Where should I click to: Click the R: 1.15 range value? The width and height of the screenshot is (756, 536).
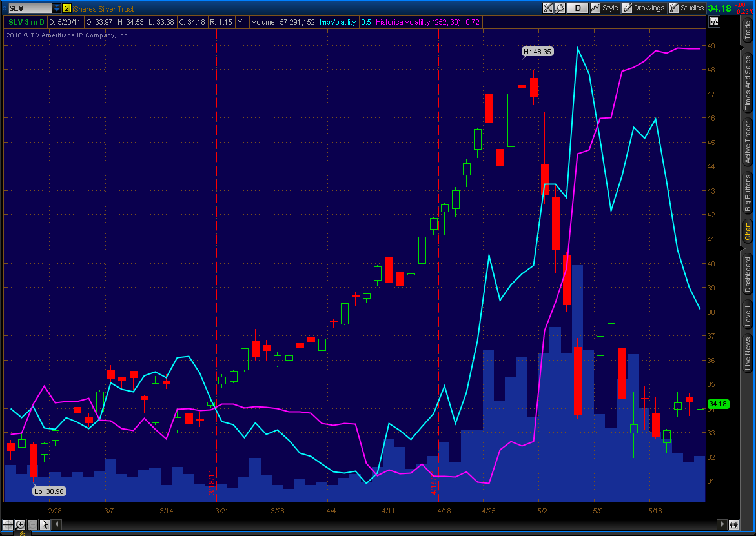[221, 22]
